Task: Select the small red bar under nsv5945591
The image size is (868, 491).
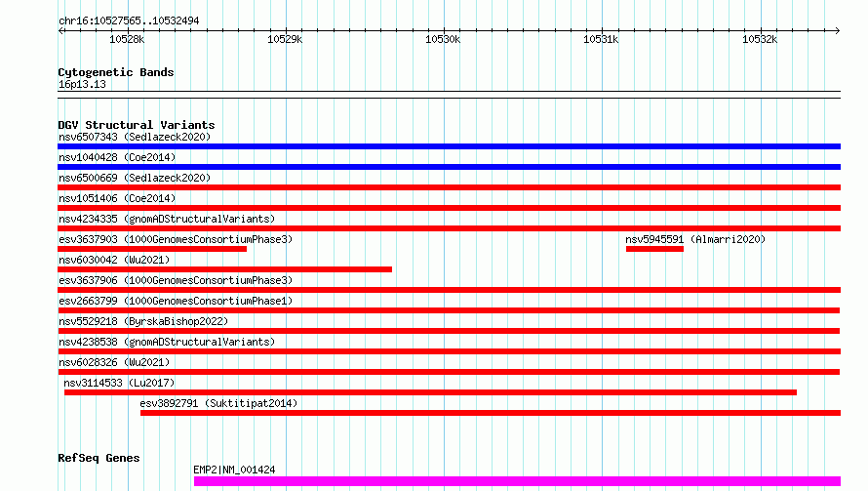Action: click(x=654, y=249)
